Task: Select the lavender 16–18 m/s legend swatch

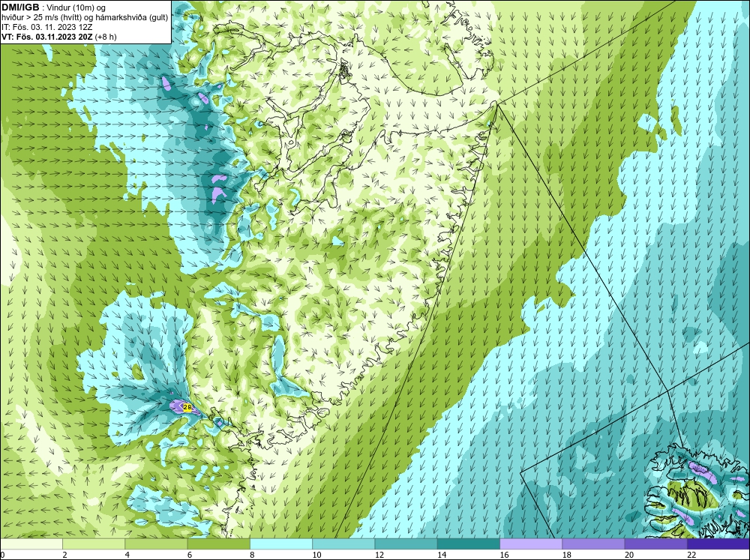Action: [x=531, y=544]
